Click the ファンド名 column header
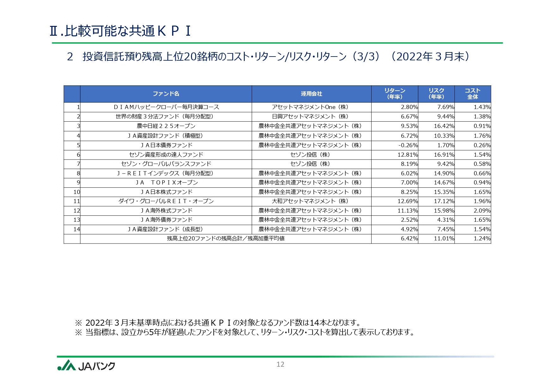This screenshot has width=555, height=392. (166, 94)
